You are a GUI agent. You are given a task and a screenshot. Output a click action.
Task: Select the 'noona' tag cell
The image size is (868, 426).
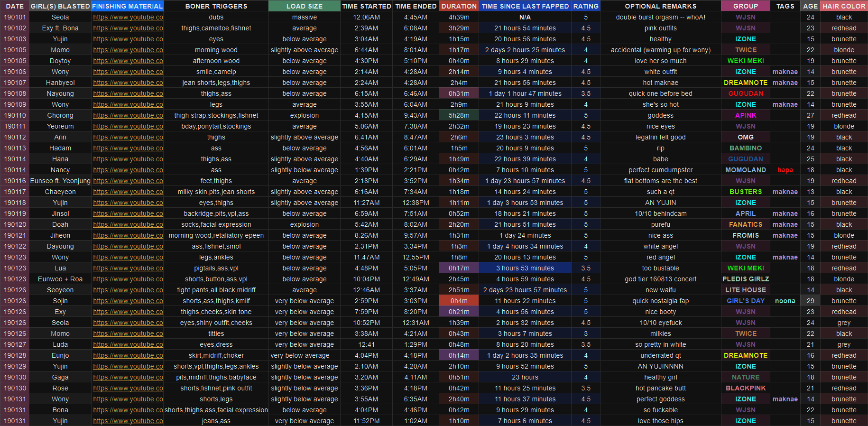pos(785,301)
